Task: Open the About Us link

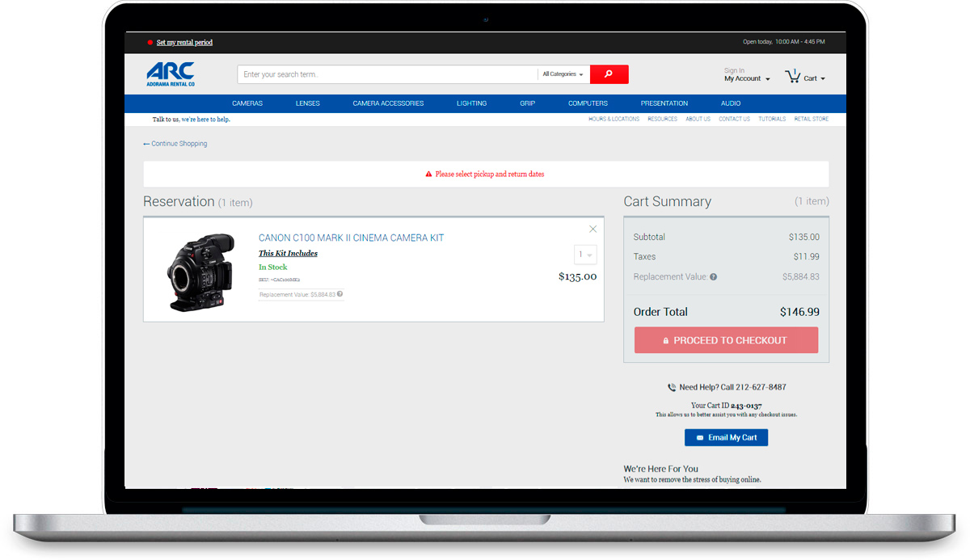Action: tap(698, 119)
